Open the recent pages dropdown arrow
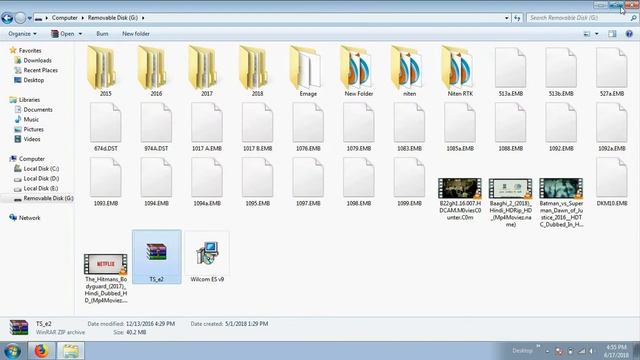The image size is (640, 360). point(29,18)
